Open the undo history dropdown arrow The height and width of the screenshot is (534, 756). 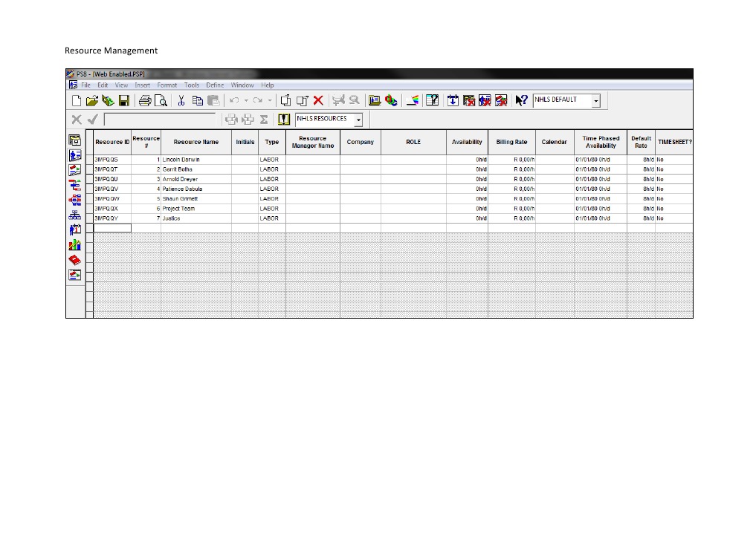tap(246, 101)
